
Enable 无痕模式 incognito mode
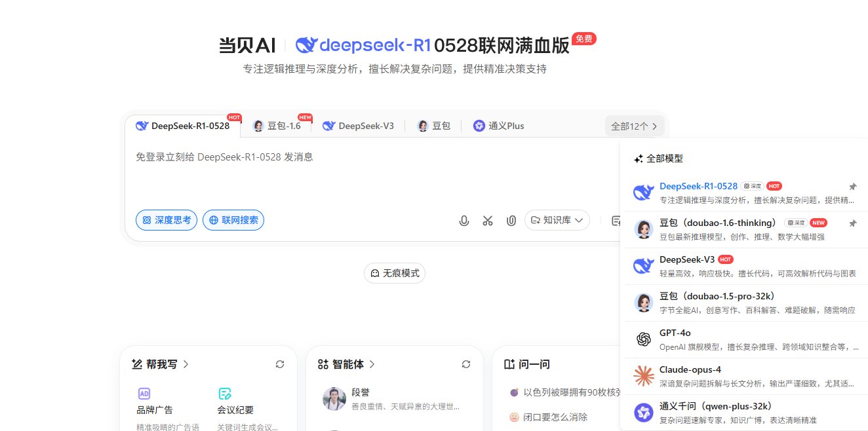click(395, 273)
